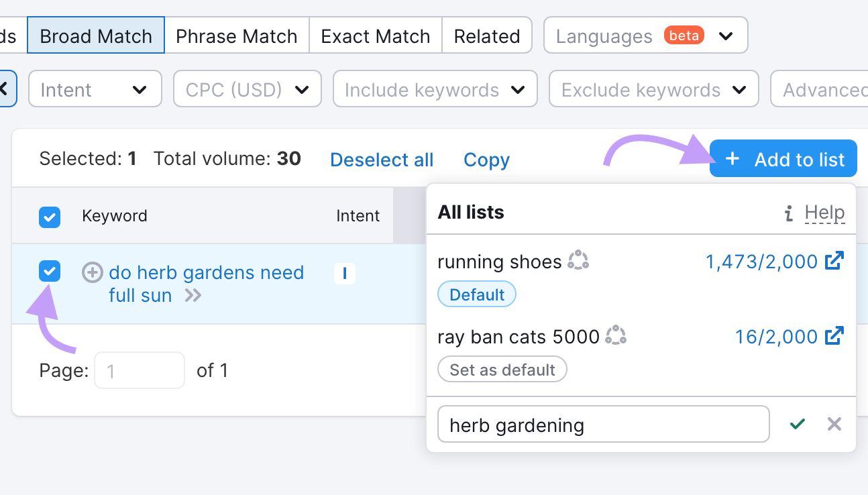Click the Add to list button

point(783,158)
